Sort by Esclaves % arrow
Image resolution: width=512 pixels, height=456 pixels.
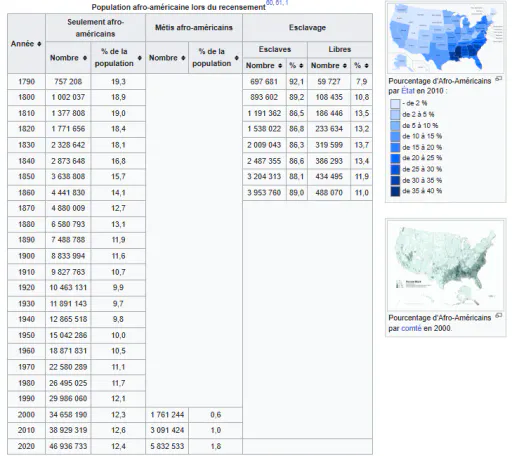[301, 66]
